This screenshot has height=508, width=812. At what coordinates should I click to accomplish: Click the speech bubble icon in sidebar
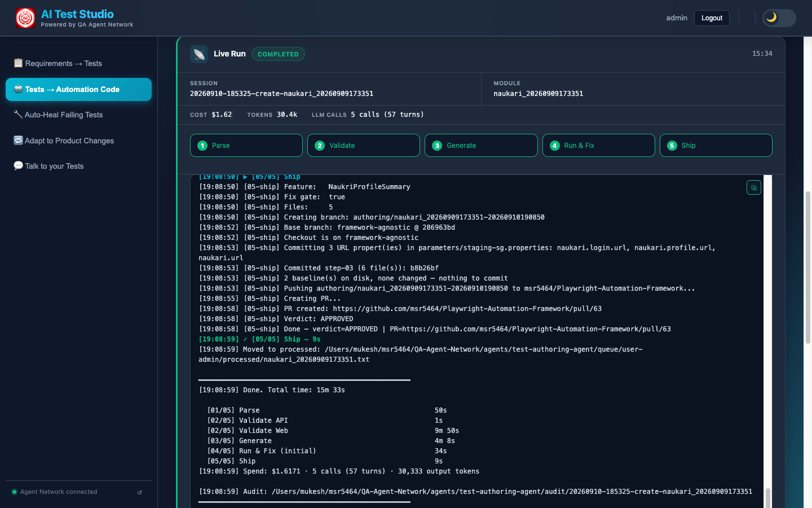18,165
